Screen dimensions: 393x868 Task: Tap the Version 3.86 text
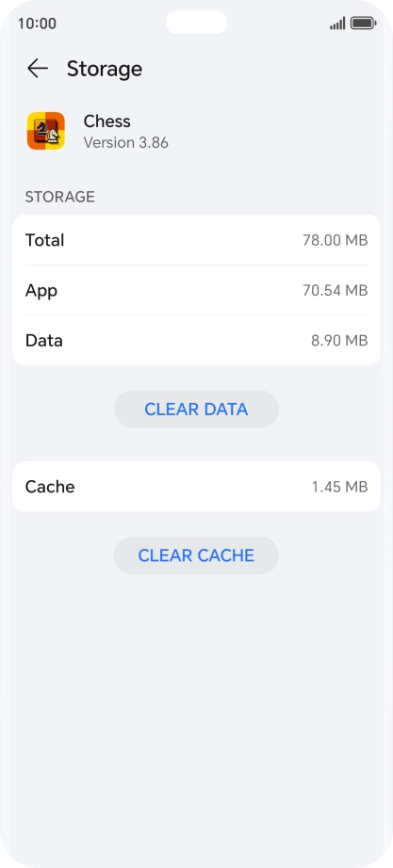pos(126,143)
